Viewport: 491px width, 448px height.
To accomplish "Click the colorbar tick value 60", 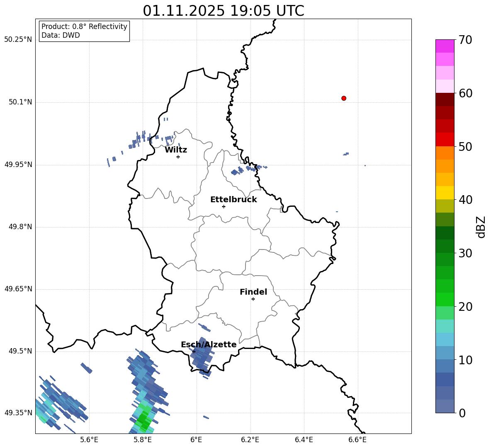I will (465, 93).
